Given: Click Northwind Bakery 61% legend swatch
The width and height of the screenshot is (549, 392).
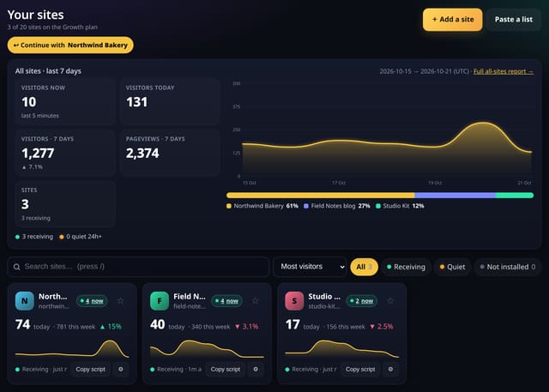Looking at the screenshot, I should (229, 206).
